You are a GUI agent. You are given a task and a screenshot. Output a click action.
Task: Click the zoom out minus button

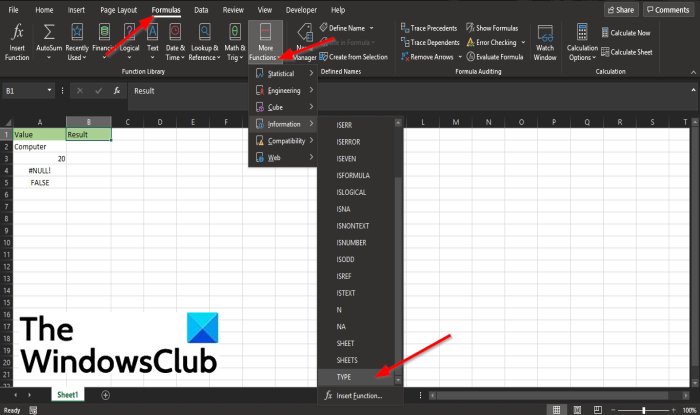click(613, 410)
